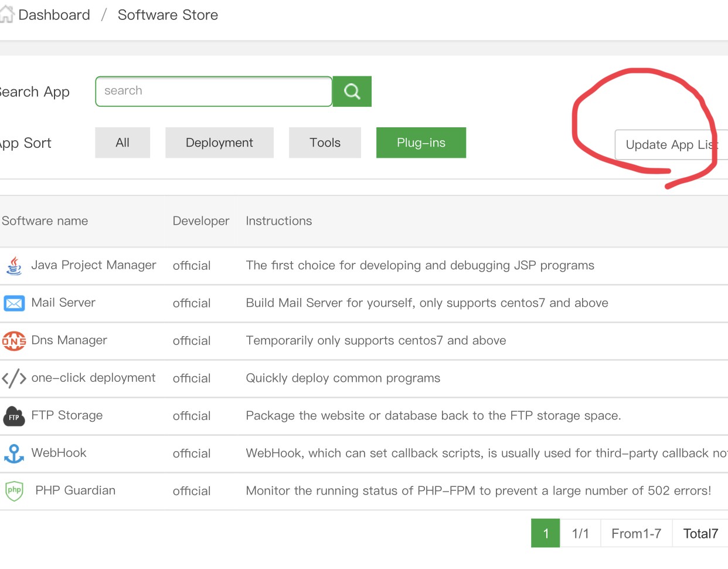The width and height of the screenshot is (728, 569).
Task: Click the WebHook anchor icon
Action: click(14, 453)
